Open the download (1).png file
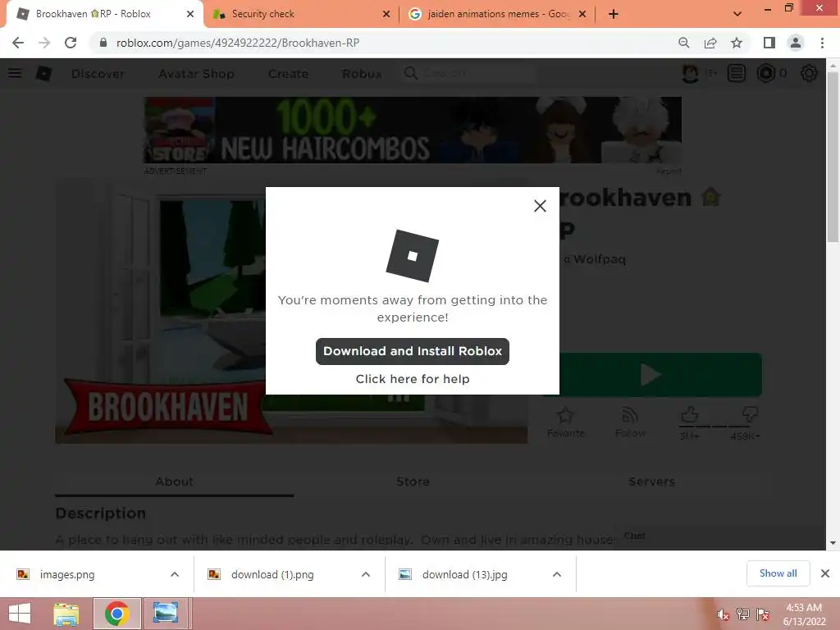Viewport: 840px width, 630px height. [x=272, y=574]
